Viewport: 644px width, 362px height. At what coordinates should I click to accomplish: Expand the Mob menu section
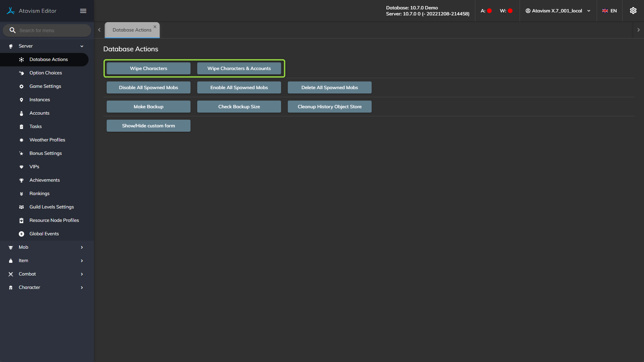pos(82,247)
